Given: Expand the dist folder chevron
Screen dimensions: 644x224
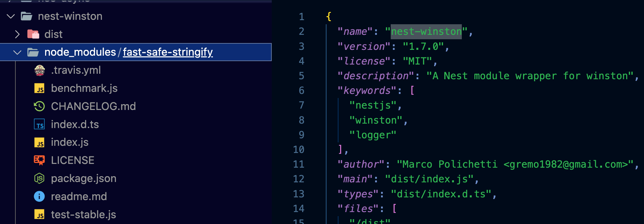Looking at the screenshot, I should coord(17,34).
